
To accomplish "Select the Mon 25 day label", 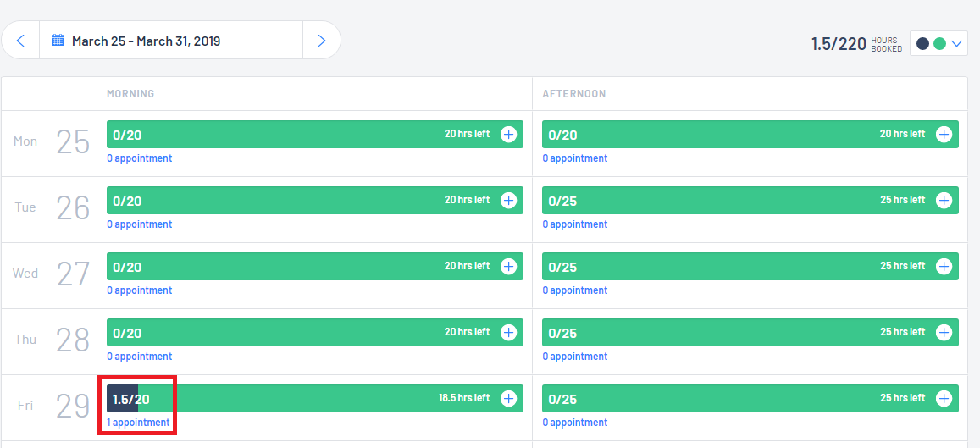I will 52,141.
